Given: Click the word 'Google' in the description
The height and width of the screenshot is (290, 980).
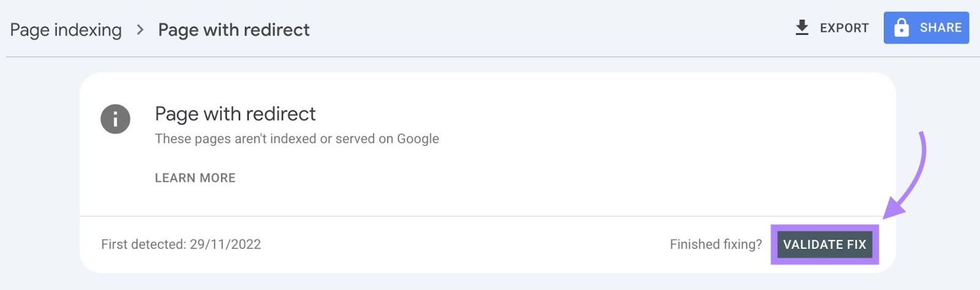Looking at the screenshot, I should 418,139.
